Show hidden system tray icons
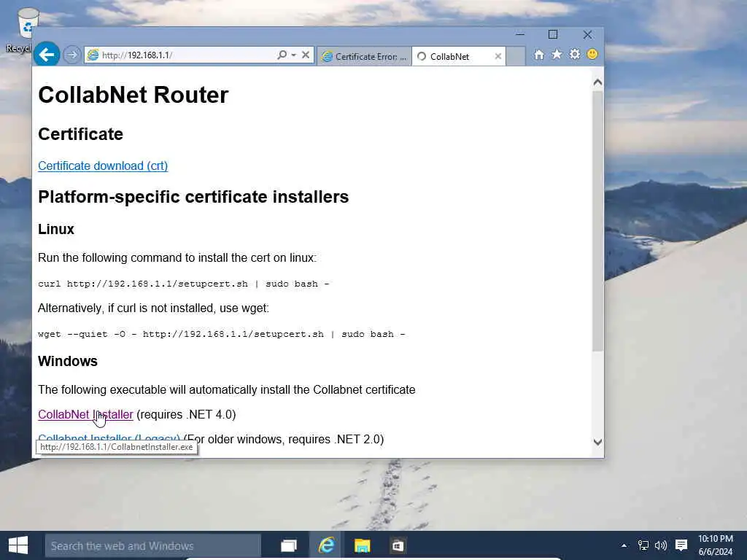 [624, 545]
